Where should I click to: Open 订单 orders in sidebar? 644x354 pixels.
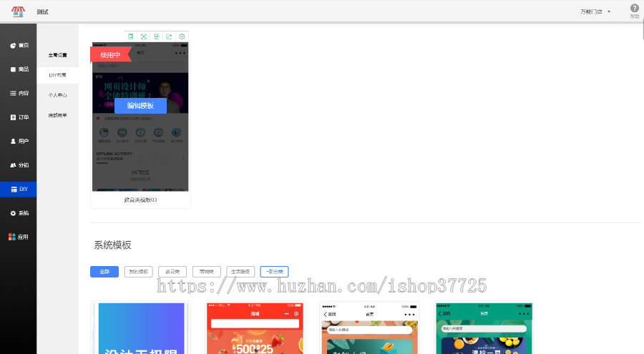click(x=19, y=117)
